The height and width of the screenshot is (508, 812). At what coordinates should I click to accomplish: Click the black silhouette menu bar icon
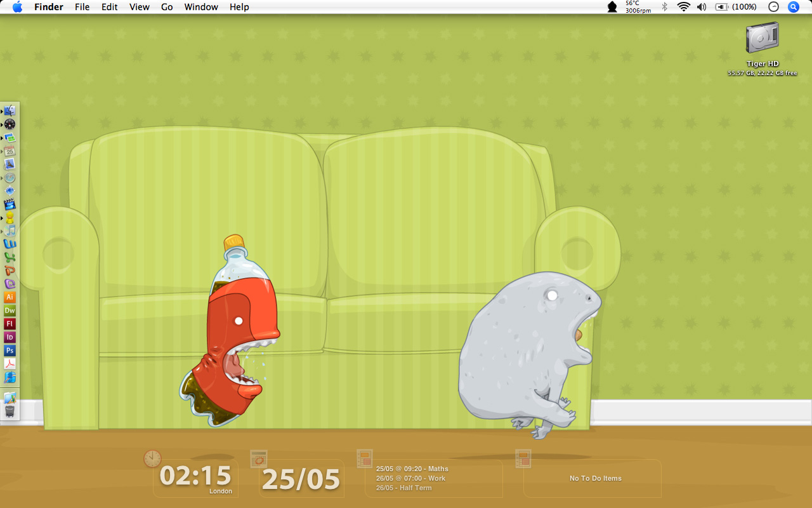point(612,7)
